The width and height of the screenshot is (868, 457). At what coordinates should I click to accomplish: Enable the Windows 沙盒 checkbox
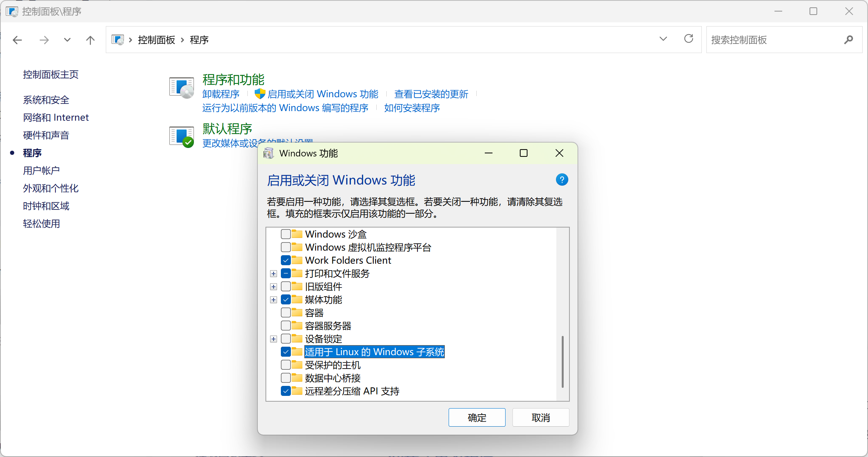[285, 234]
